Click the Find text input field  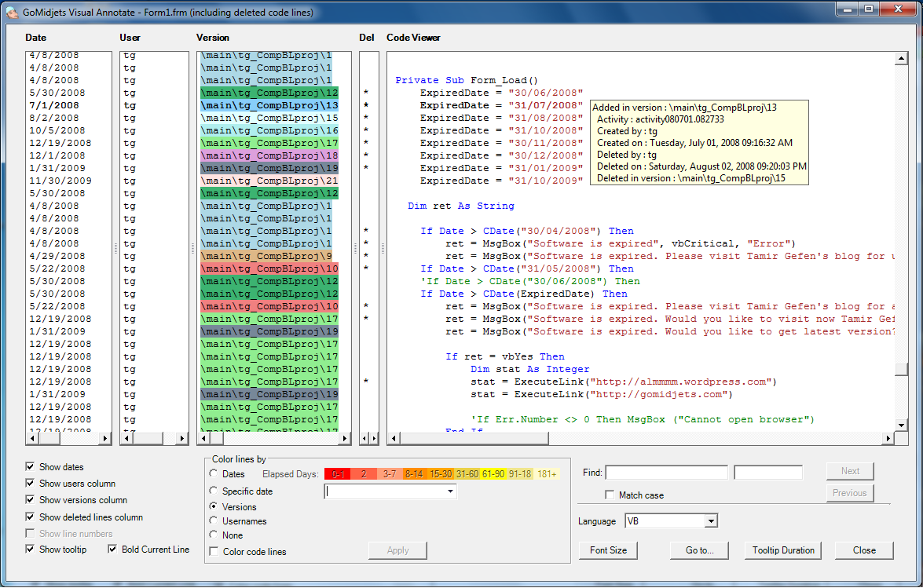[x=666, y=472]
